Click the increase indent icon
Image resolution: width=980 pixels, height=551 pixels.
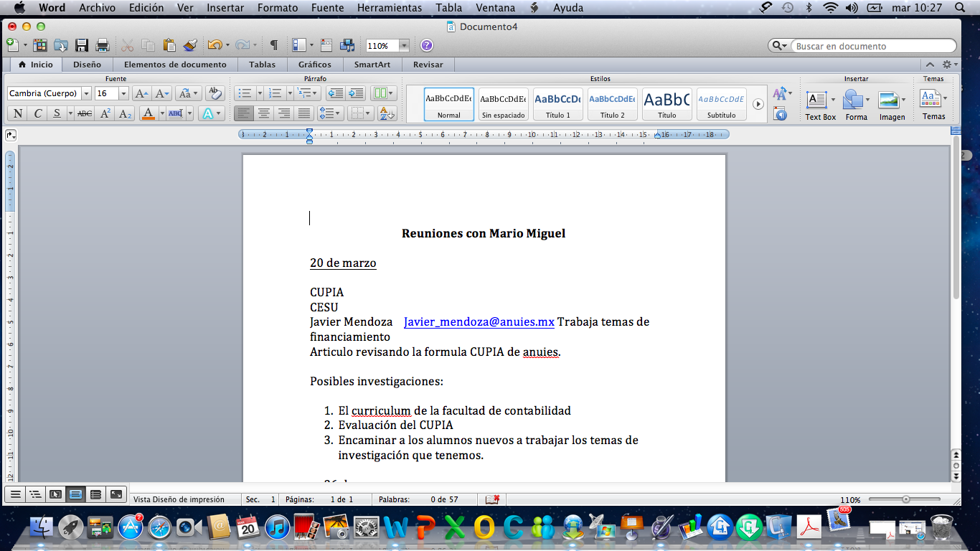pos(357,93)
